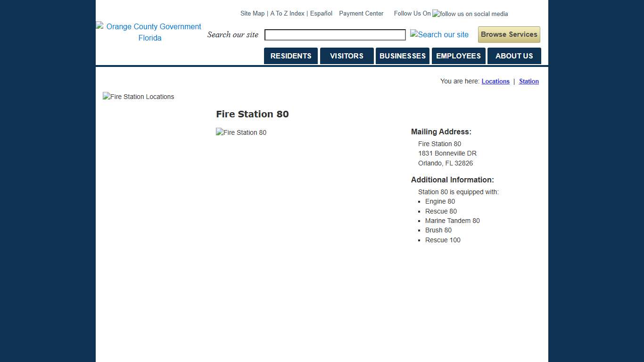Viewport: 644px width, 362px height.
Task: Switch the site to Español
Action: (321, 14)
